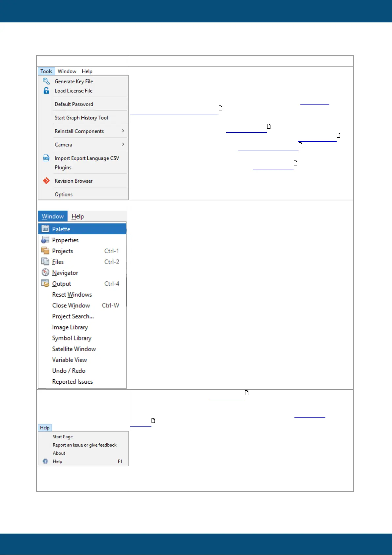Open Satellite Window

point(74,349)
